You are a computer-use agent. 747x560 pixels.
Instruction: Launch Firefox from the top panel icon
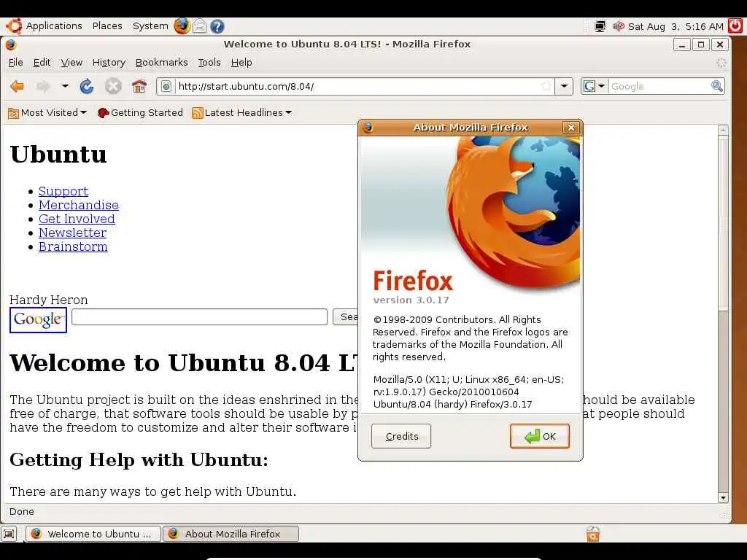182,26
